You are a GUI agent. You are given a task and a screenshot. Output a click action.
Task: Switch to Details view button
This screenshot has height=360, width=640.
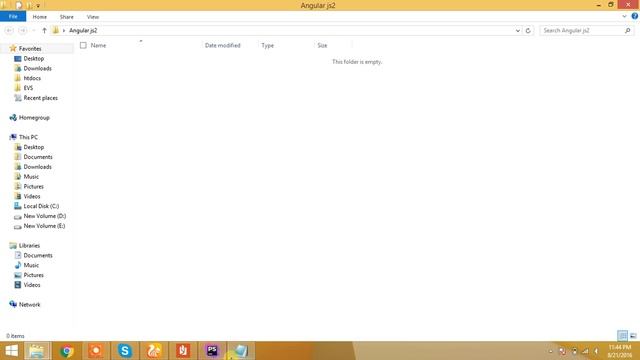pyautogui.click(x=622, y=336)
